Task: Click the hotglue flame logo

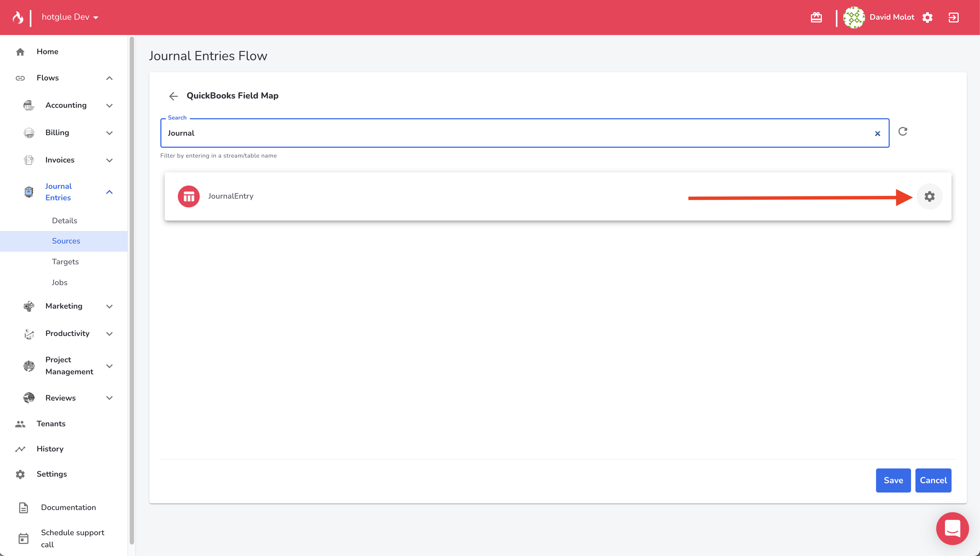Action: coord(18,17)
